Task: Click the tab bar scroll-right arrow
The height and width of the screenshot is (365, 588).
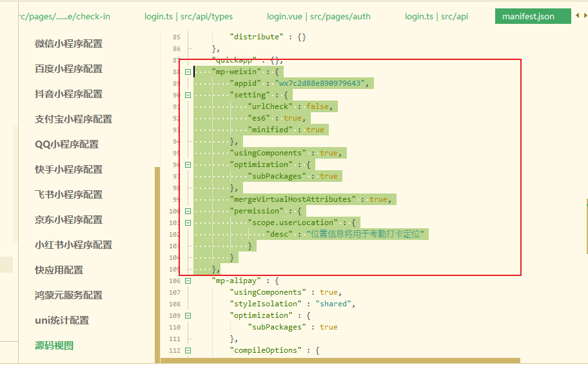Action: pos(584,16)
